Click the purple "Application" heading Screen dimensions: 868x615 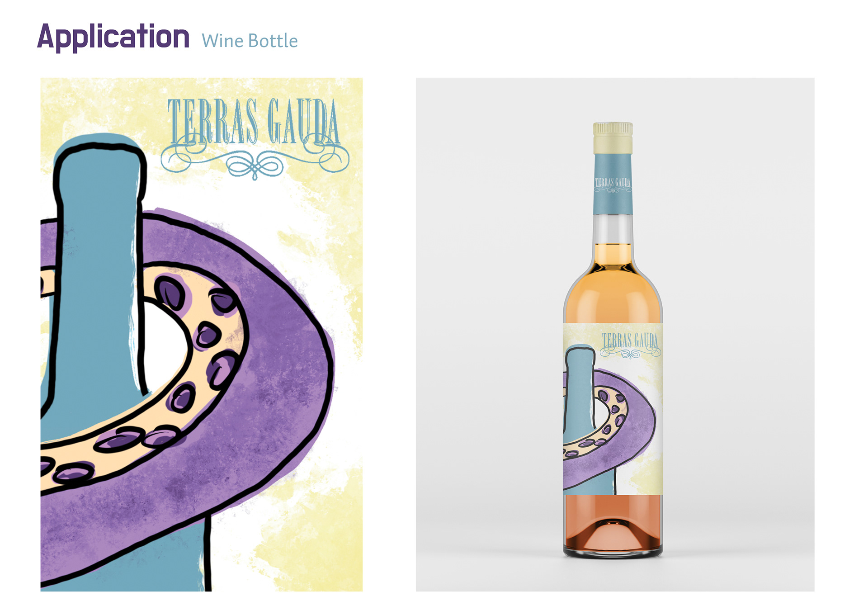[x=113, y=38]
